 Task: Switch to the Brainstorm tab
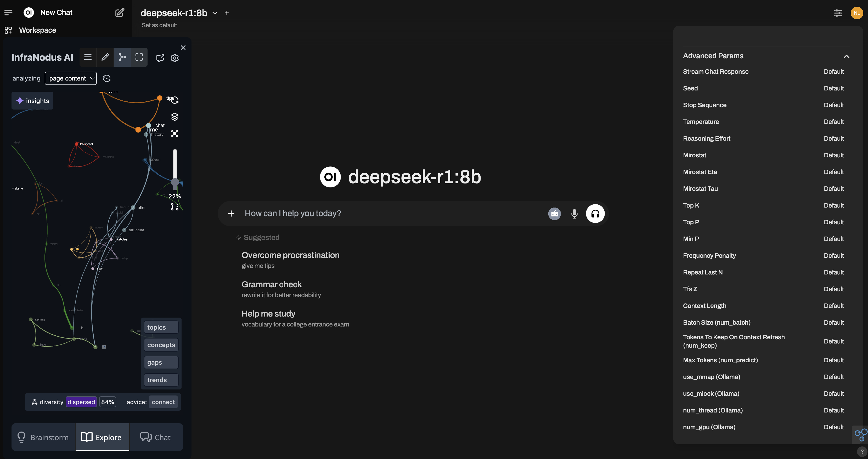click(x=43, y=437)
